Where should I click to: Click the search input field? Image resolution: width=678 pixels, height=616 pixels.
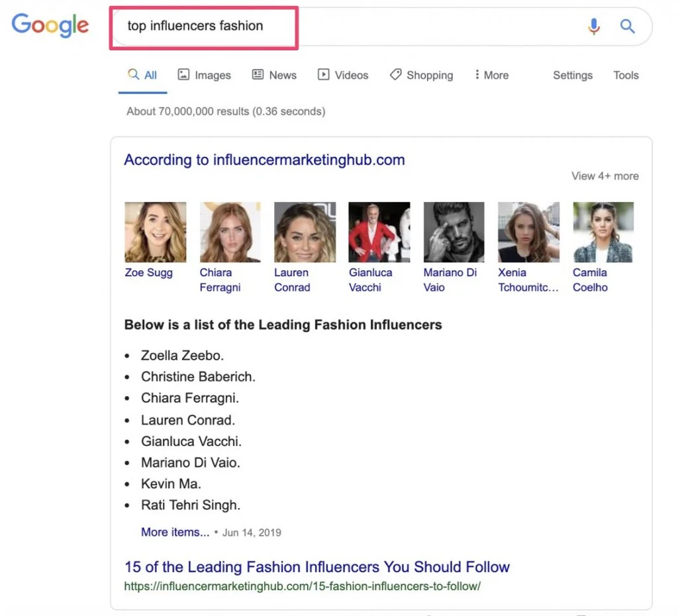tap(381, 26)
